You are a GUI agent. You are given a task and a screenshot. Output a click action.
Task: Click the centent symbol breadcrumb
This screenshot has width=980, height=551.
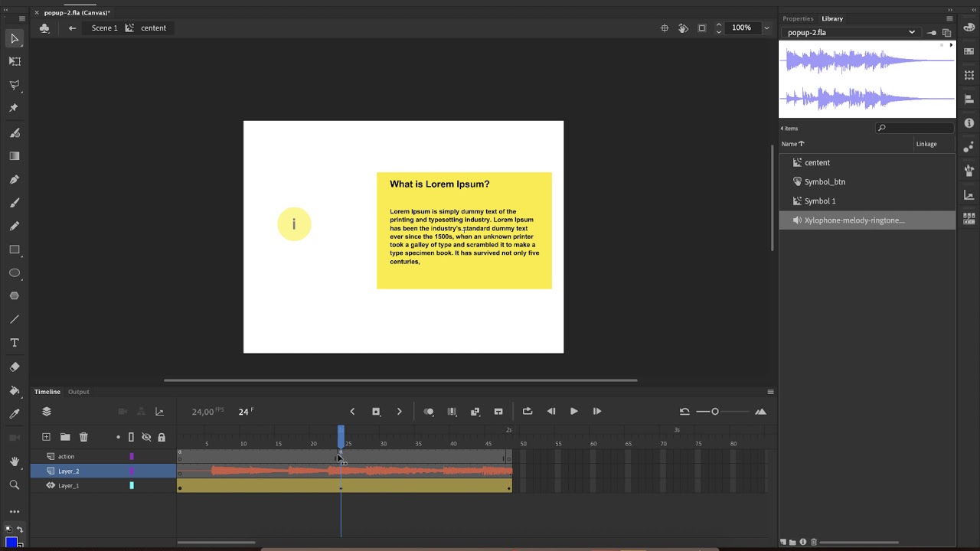click(x=153, y=28)
